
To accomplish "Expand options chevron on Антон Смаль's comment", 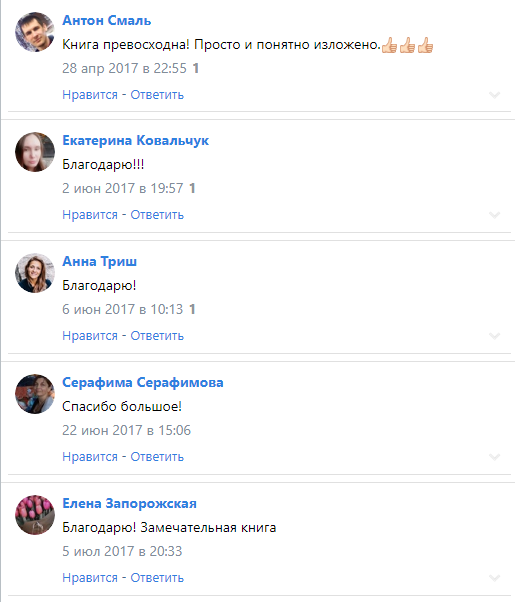I will pos(494,94).
